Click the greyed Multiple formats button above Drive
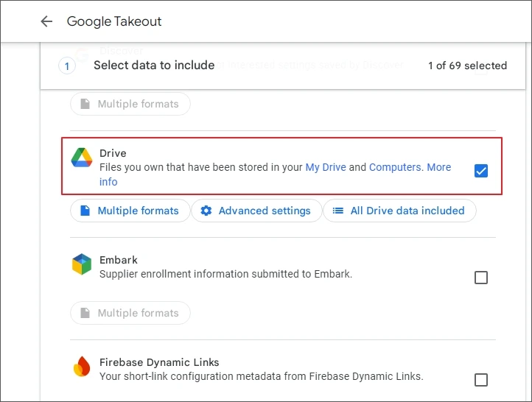The image size is (532, 402). [130, 104]
